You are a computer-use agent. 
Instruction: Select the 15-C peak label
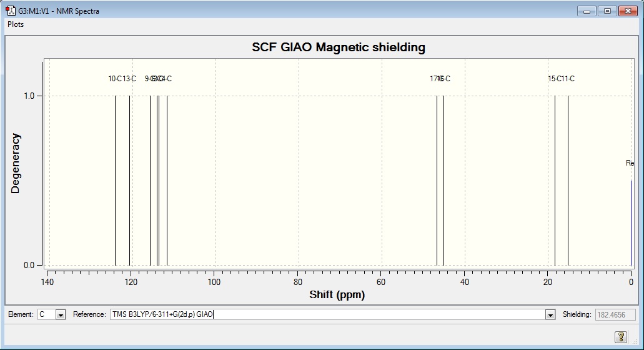point(554,79)
